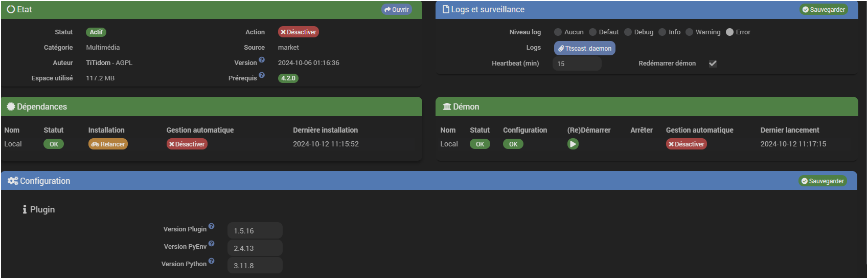This screenshot has width=868, height=279.
Task: Click the Ouvrir button in Etat panel
Action: [397, 10]
